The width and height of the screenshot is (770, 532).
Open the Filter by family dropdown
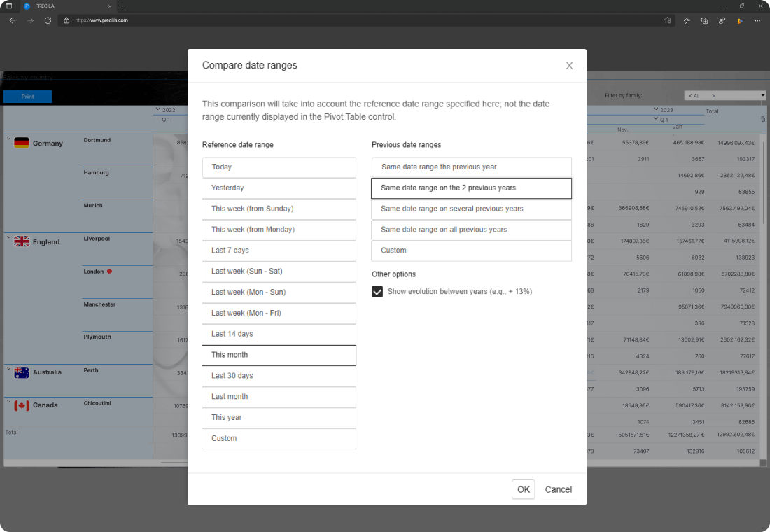click(x=724, y=95)
